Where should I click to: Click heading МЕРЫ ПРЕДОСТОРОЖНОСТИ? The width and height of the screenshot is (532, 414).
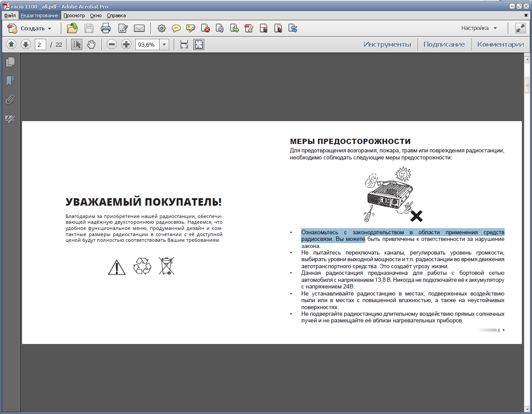tap(350, 141)
